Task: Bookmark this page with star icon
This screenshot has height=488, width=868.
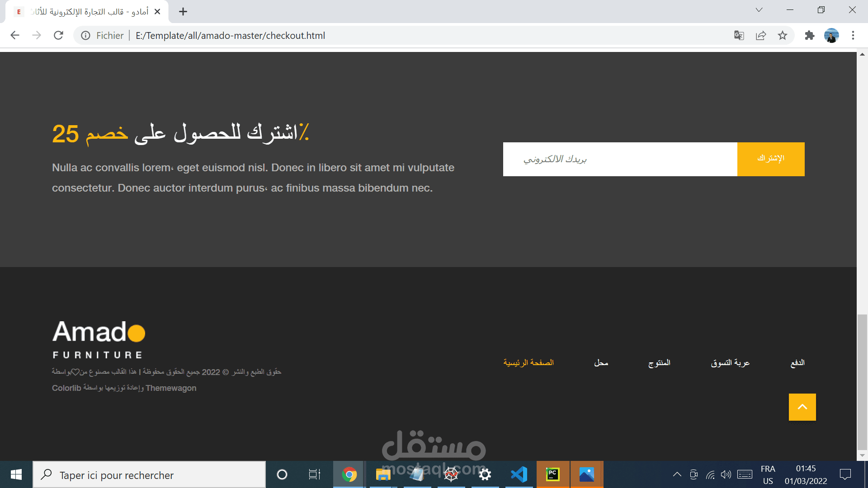Action: [x=783, y=35]
